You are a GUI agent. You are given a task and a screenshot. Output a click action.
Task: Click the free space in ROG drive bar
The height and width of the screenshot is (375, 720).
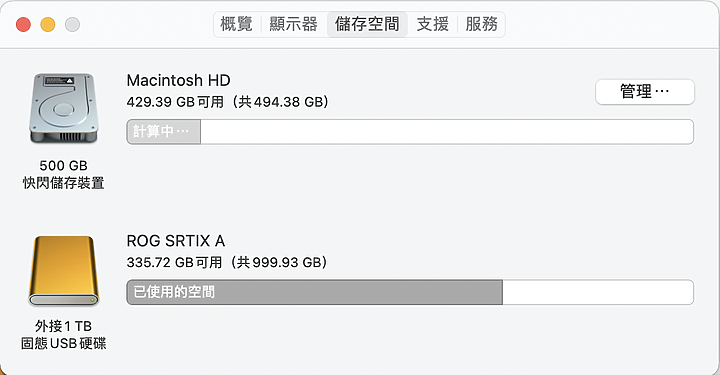coord(598,292)
